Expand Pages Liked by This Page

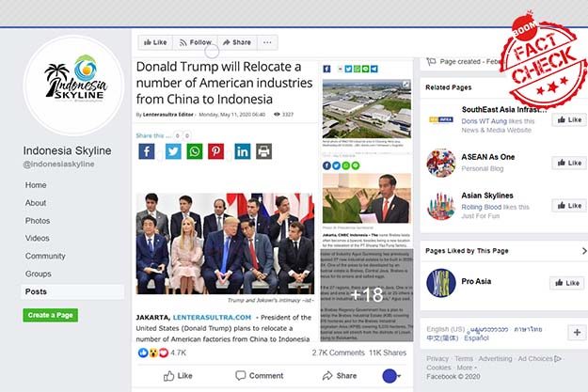[584, 251]
